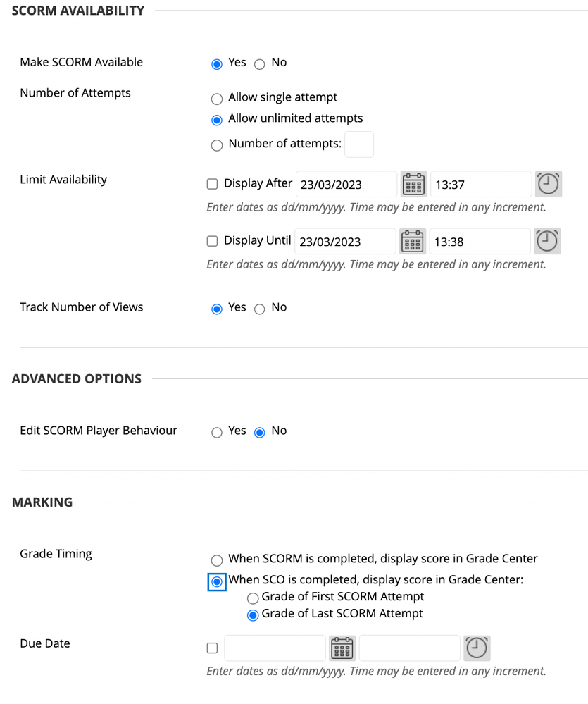The width and height of the screenshot is (588, 704).
Task: Click the Due Date date field
Action: [275, 648]
